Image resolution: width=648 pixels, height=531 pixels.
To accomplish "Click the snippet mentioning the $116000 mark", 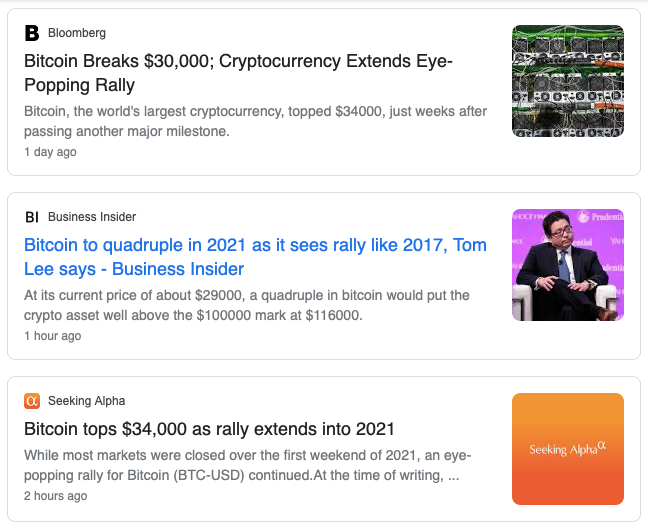I will [x=247, y=305].
